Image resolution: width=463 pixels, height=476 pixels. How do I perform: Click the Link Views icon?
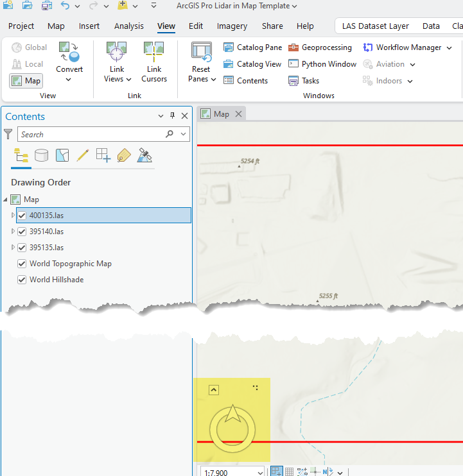pyautogui.click(x=116, y=51)
